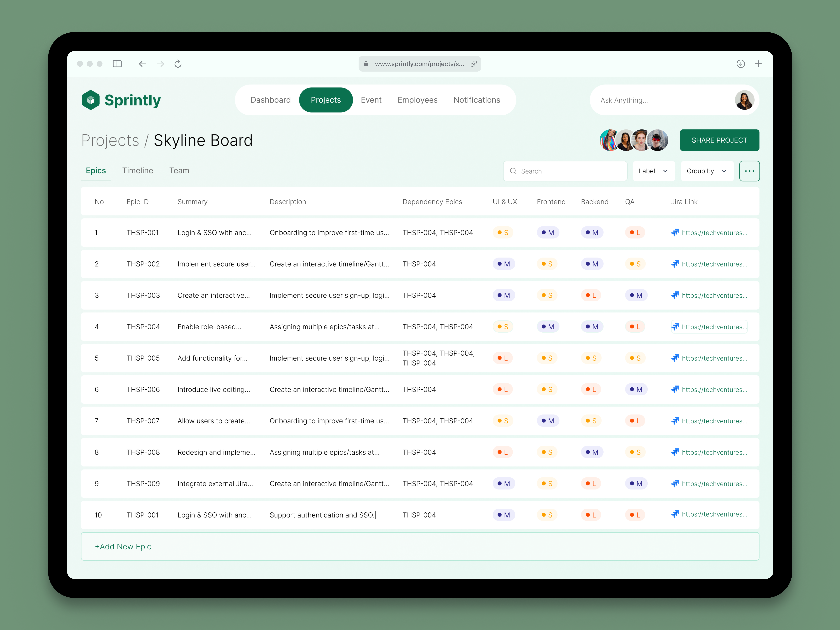Open the Group by dropdown
Screen dimensions: 840x630
(706, 171)
